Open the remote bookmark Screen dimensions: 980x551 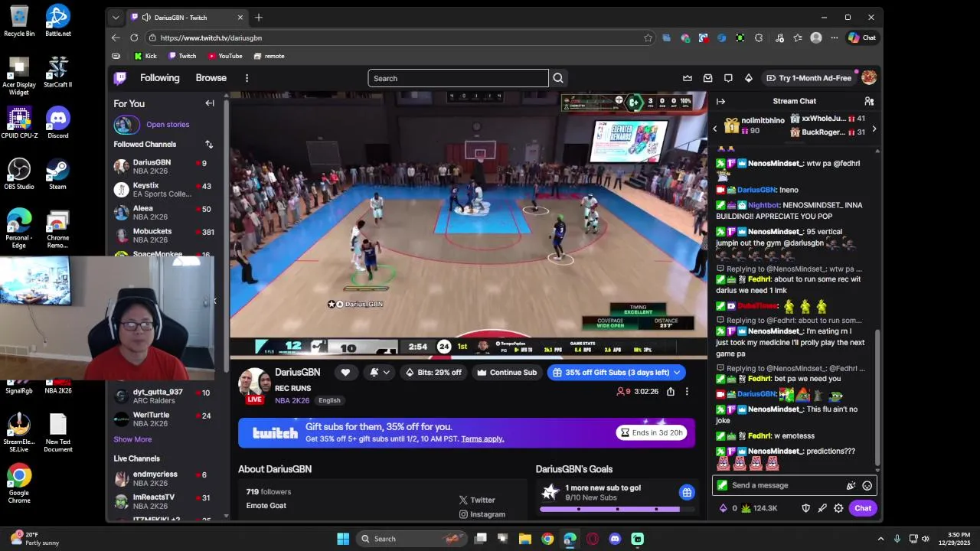click(x=269, y=56)
